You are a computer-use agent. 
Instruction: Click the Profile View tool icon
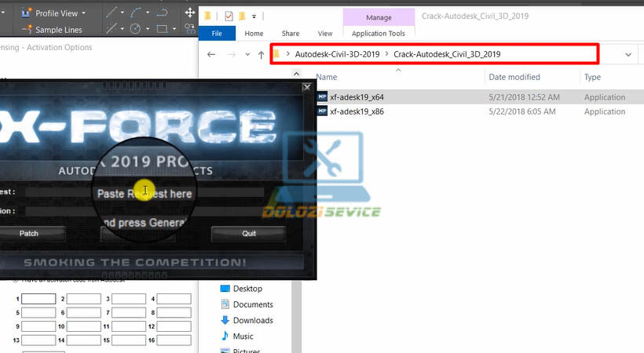pyautogui.click(x=25, y=13)
